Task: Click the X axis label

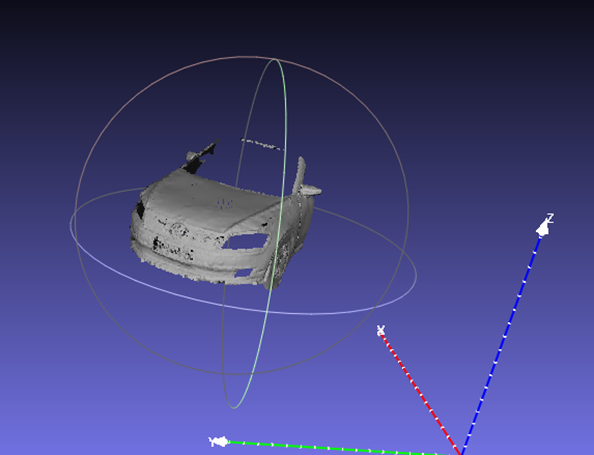Action: coord(381,330)
